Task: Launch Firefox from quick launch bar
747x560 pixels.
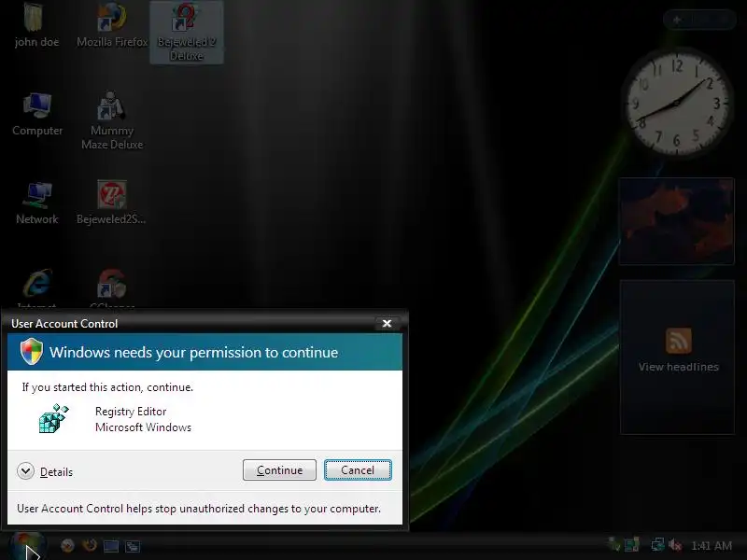Action: [89, 545]
